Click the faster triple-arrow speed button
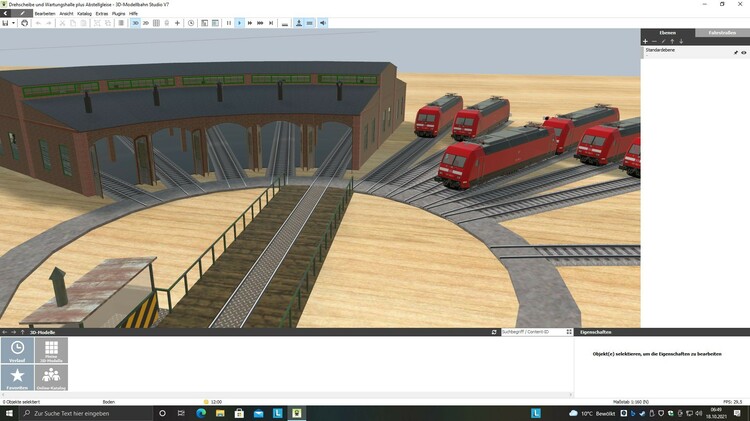 pyautogui.click(x=260, y=23)
